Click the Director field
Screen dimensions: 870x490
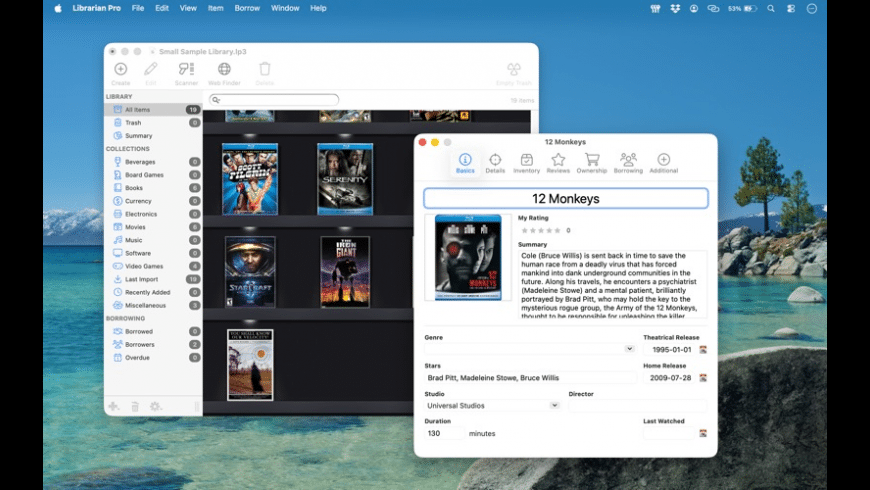tap(638, 406)
